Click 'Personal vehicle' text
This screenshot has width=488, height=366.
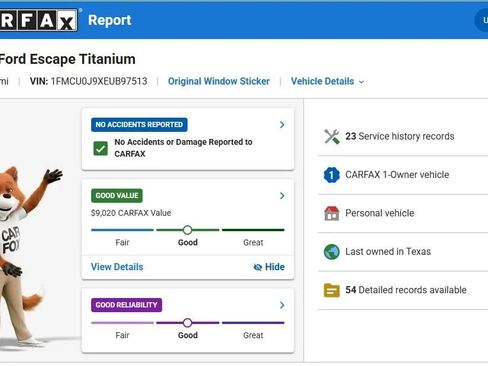coord(380,213)
